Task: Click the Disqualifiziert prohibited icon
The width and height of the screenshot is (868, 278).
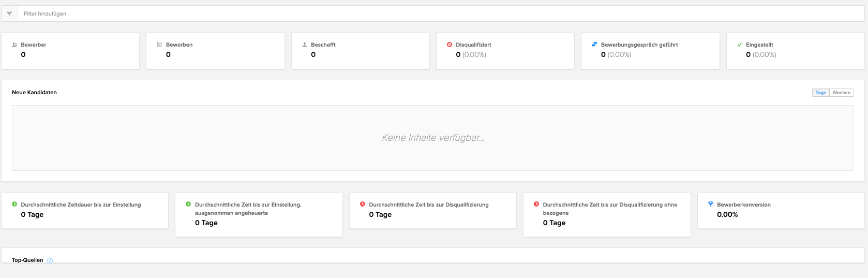Action: [450, 45]
